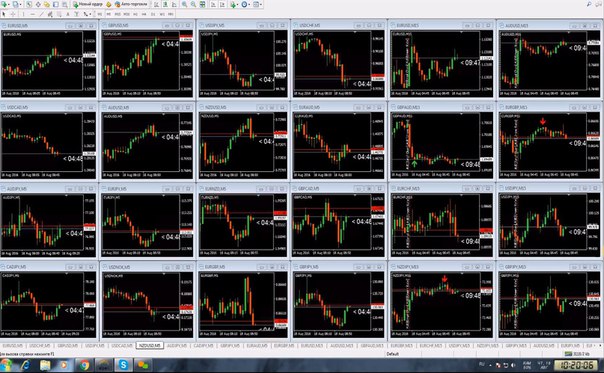
Task: Pick the horizontal line drawing tool
Action: [32, 14]
